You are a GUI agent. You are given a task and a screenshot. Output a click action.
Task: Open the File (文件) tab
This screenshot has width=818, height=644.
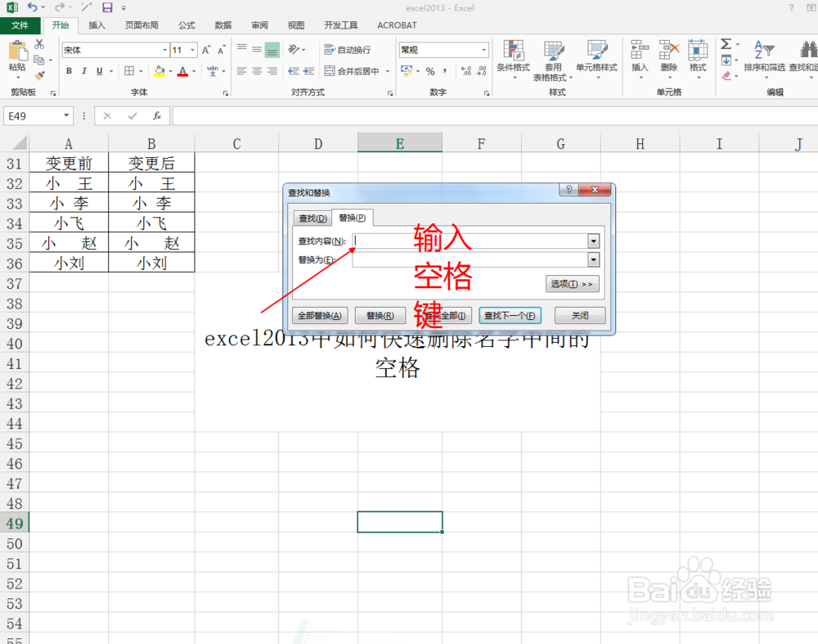[x=20, y=25]
